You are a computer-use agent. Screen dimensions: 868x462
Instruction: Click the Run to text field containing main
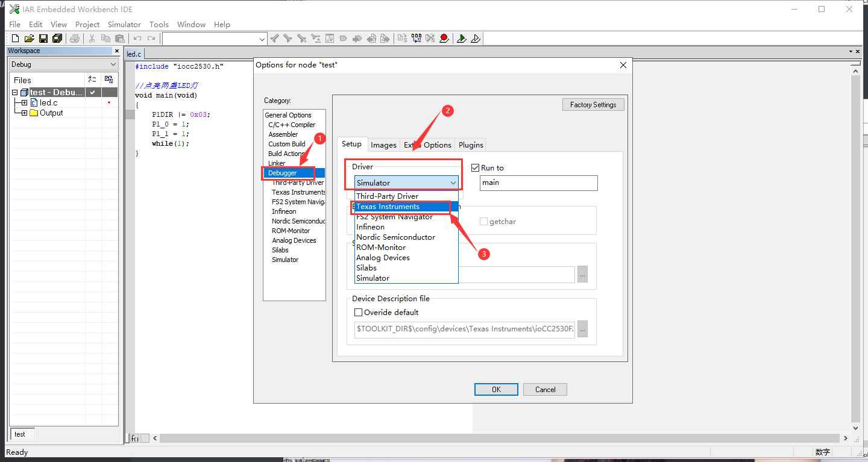[539, 183]
